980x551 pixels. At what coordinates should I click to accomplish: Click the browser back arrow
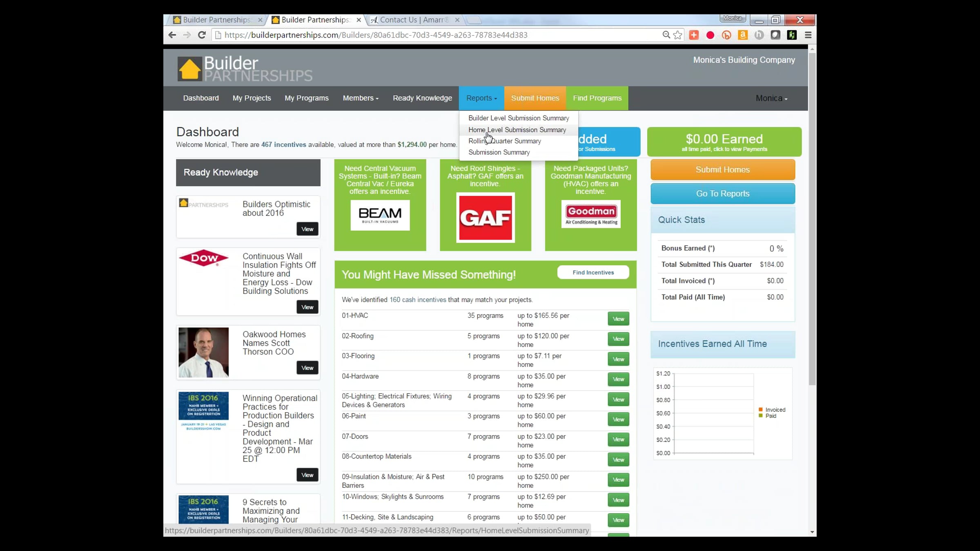point(172,35)
